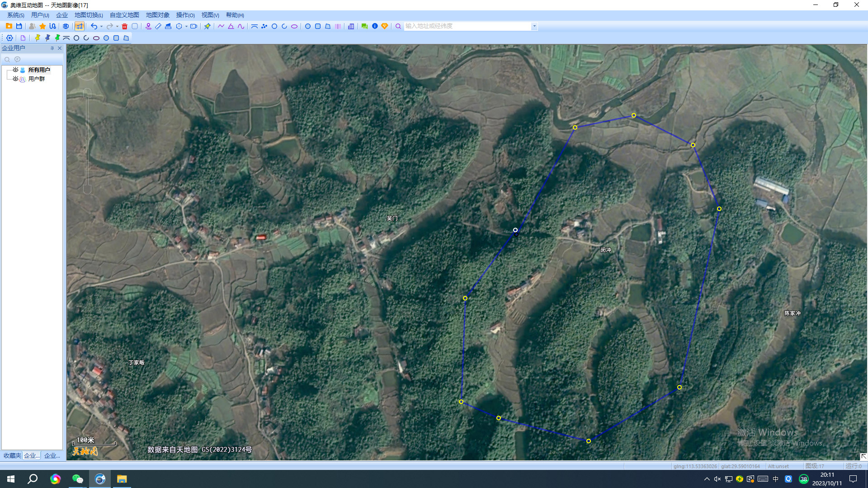Viewport: 868px width, 488px height.
Task: Open the redo history dropdown arrow
Action: coord(117,26)
